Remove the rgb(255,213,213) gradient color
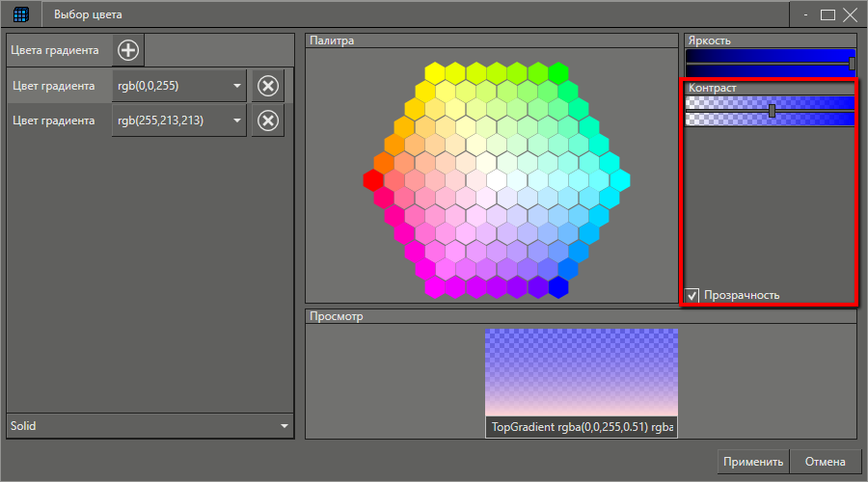 coord(268,120)
